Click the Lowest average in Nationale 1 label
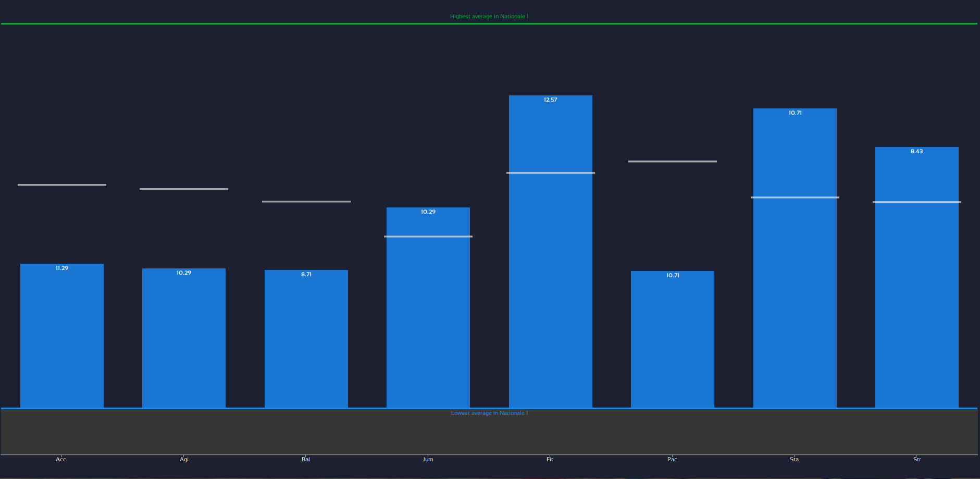980x479 pixels. coord(489,413)
